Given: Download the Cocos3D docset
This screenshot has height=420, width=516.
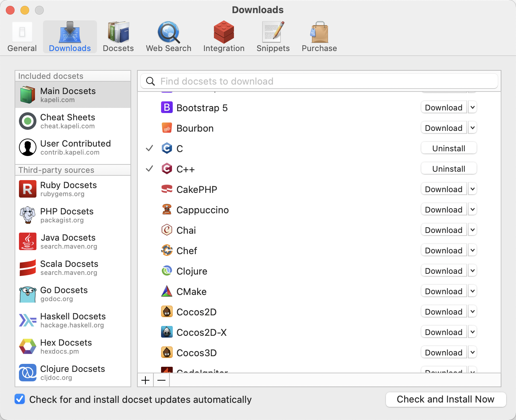Looking at the screenshot, I should point(444,353).
